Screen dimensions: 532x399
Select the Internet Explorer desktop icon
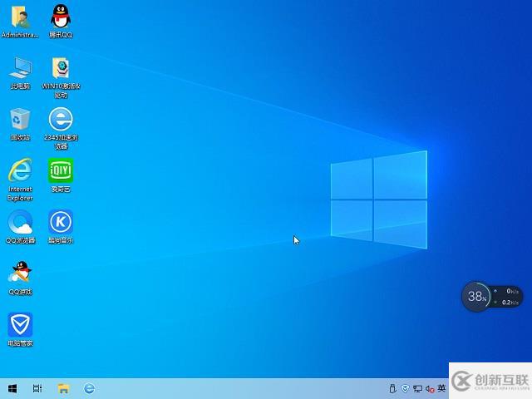[x=20, y=180]
